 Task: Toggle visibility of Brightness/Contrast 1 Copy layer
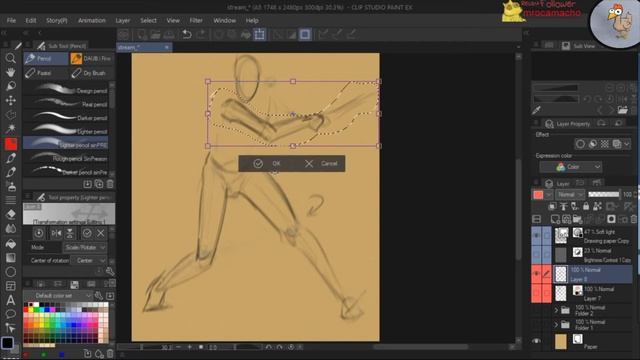[x=536, y=255]
